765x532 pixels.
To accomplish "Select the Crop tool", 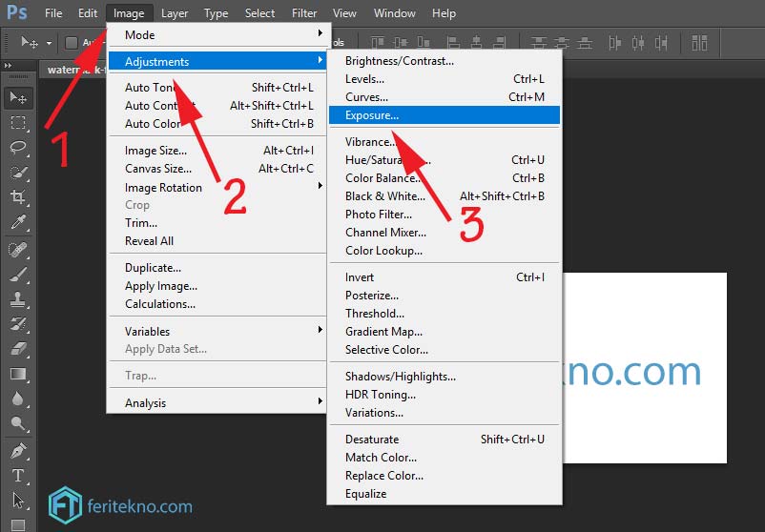I will coord(18,197).
